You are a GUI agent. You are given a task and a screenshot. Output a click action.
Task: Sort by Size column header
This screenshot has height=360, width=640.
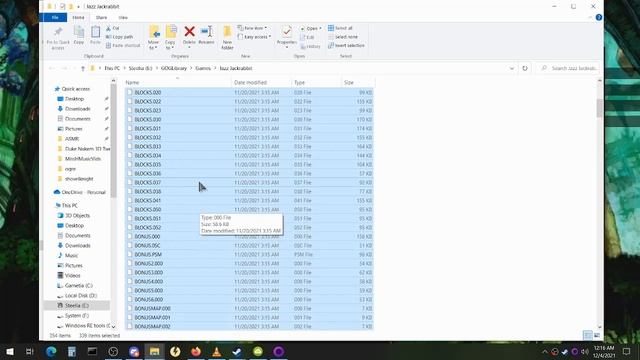[358, 82]
